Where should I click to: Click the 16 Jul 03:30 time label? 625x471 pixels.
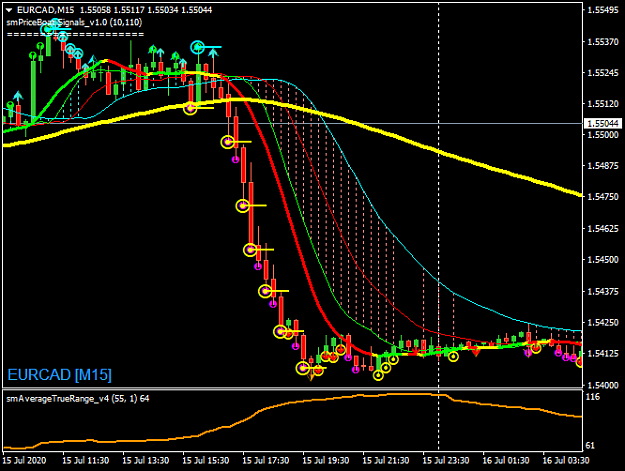(566, 461)
